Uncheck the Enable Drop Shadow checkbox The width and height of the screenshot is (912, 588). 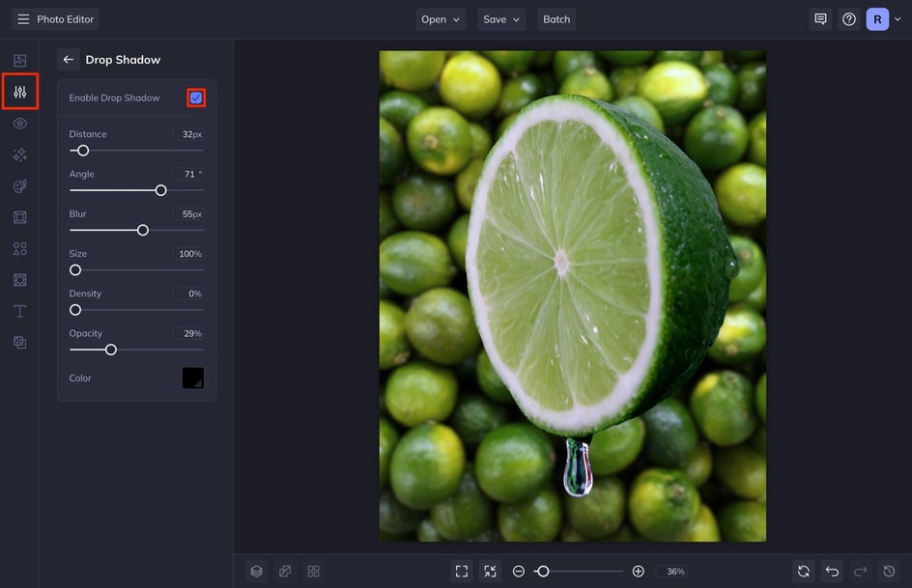(196, 98)
